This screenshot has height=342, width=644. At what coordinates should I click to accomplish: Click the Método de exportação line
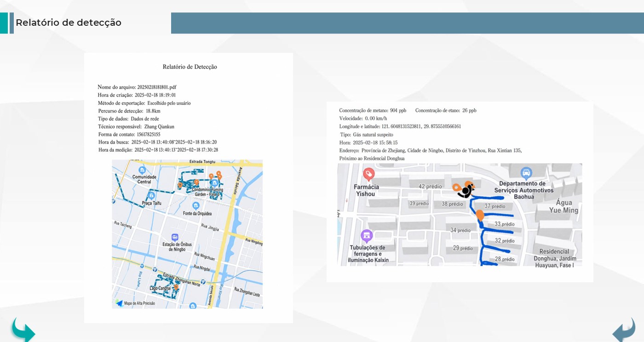[x=144, y=103]
